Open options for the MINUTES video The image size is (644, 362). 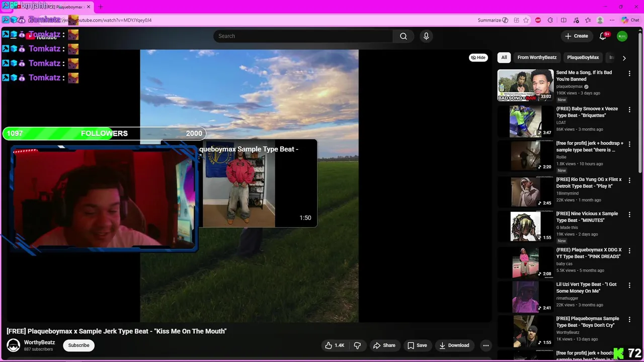pos(629,214)
